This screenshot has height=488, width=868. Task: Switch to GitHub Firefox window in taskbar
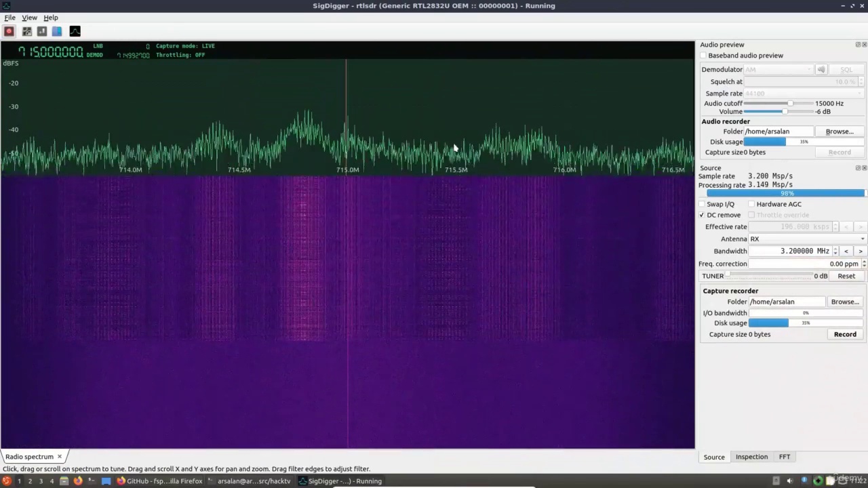pos(160,481)
